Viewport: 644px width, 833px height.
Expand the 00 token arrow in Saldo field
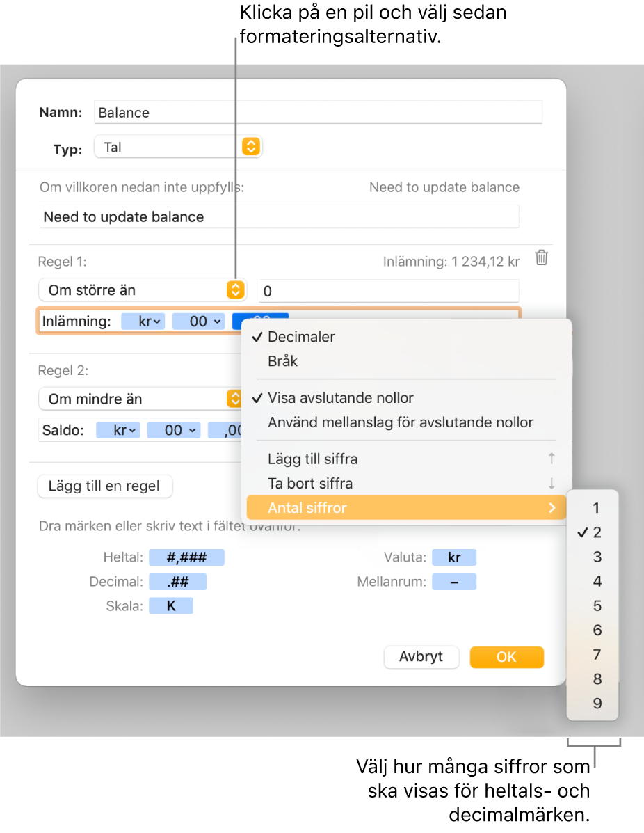coord(192,430)
